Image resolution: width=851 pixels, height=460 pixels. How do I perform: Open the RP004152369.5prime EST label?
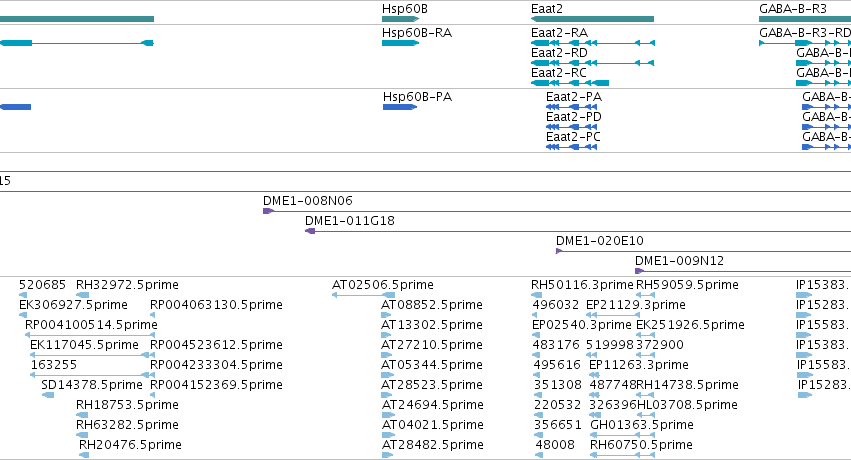point(216,385)
